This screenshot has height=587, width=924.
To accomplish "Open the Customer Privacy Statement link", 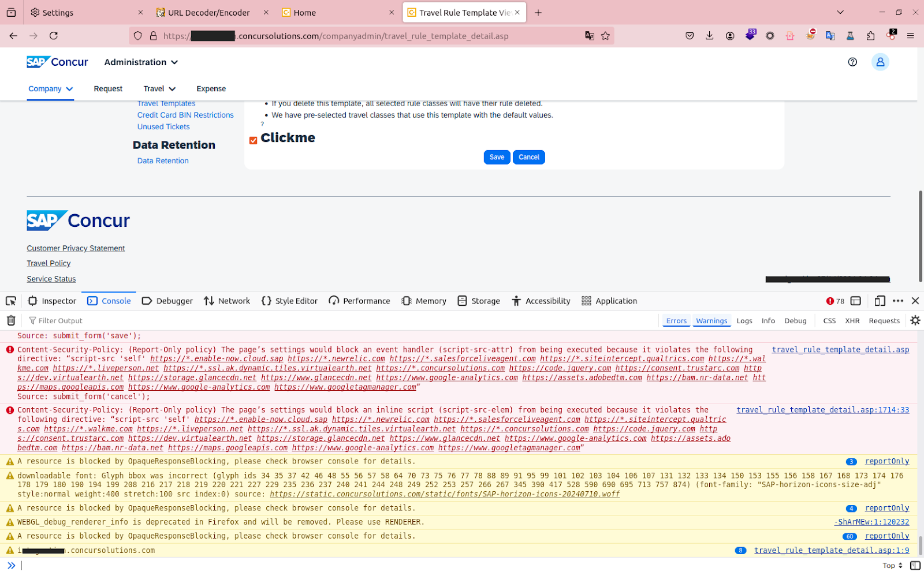I will pyautogui.click(x=76, y=248).
